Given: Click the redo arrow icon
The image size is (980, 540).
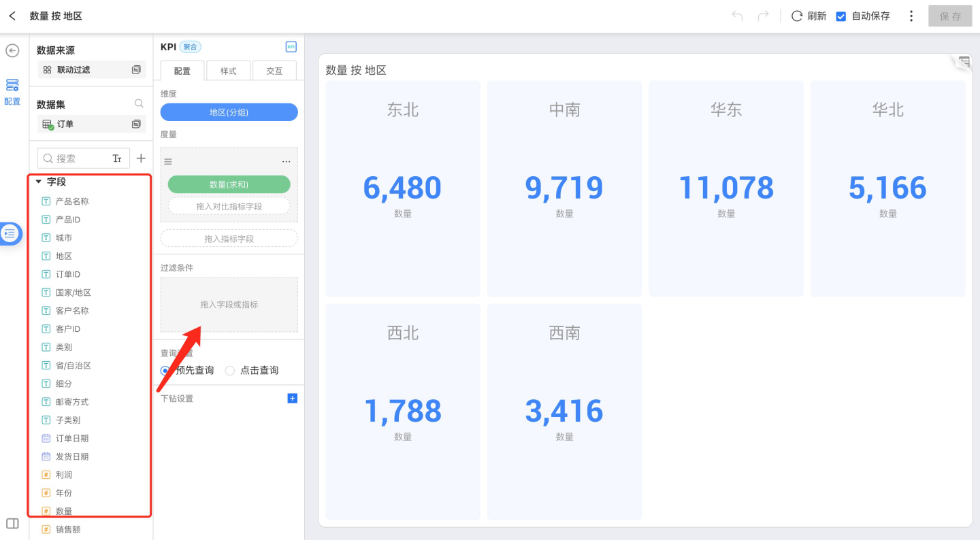Looking at the screenshot, I should coord(763,16).
